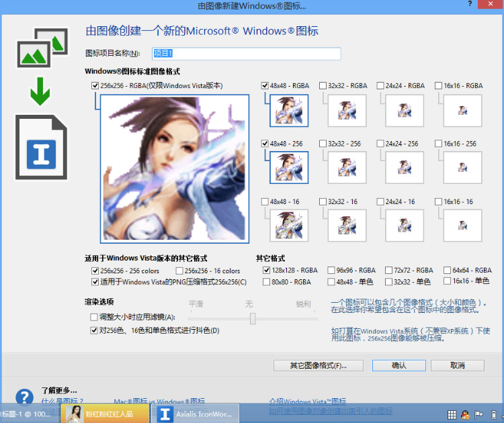Screen dimensions: 504x423
Task: Check the 80x80 - RGBA checkbox
Action: pos(266,282)
